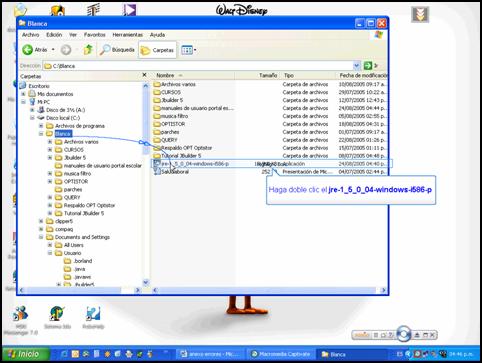This screenshot has width=482, height=363.
Task: Expand Mis documentos tree node
Action: (23, 94)
